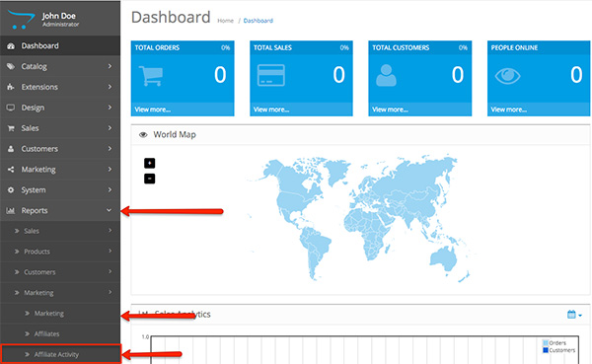This screenshot has width=592, height=364.
Task: Click the Home breadcrumb link
Action: click(225, 21)
